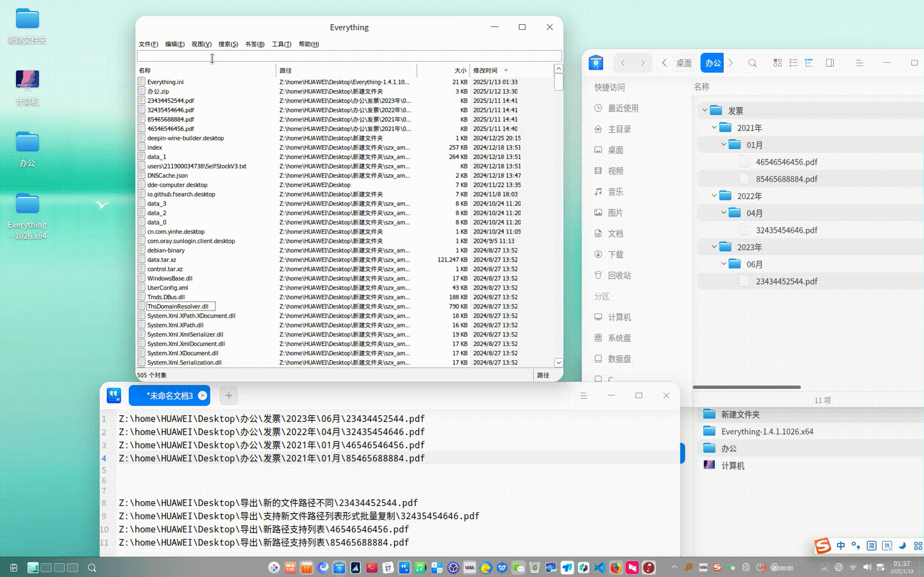This screenshot has height=577, width=924.
Task: Collapse the 2023年 folder node
Action: tap(714, 247)
